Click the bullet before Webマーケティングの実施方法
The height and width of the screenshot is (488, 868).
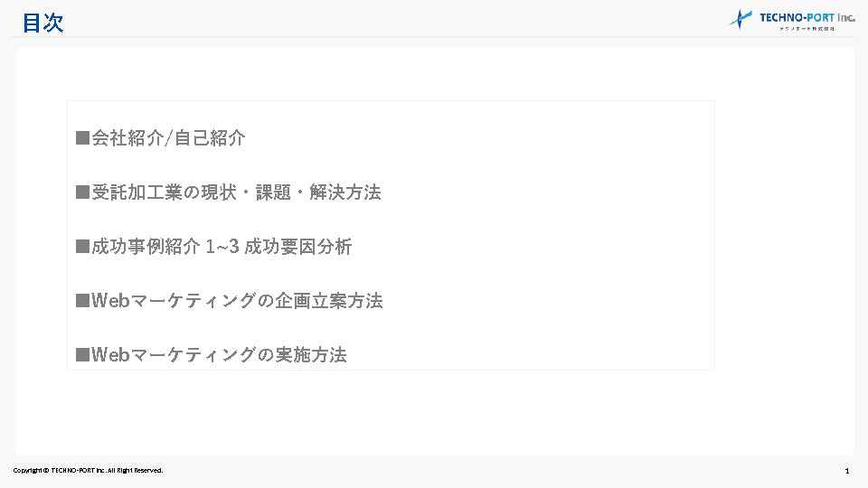tap(82, 355)
